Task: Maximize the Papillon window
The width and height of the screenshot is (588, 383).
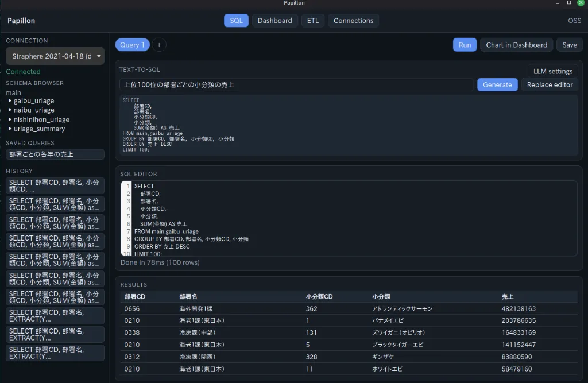Action: tap(569, 3)
